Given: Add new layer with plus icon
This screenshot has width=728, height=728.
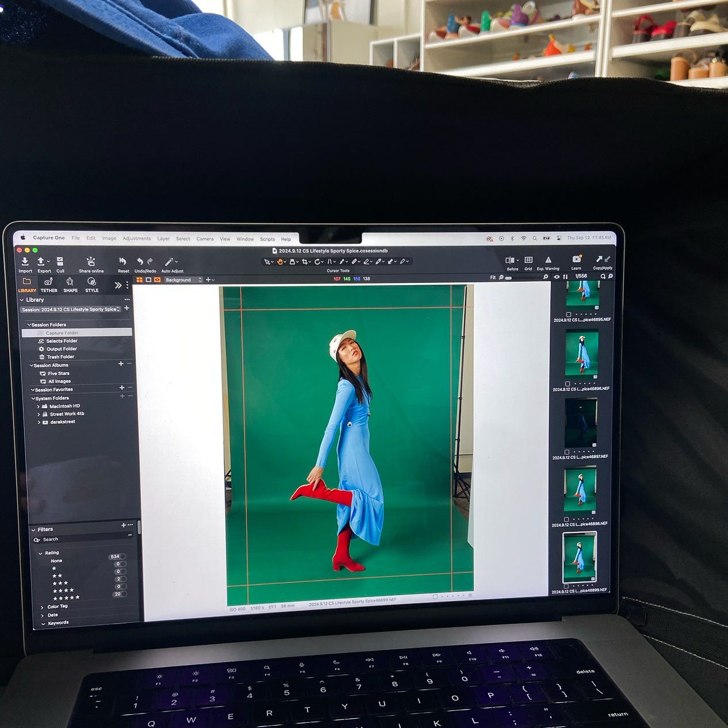Looking at the screenshot, I should click(x=208, y=280).
